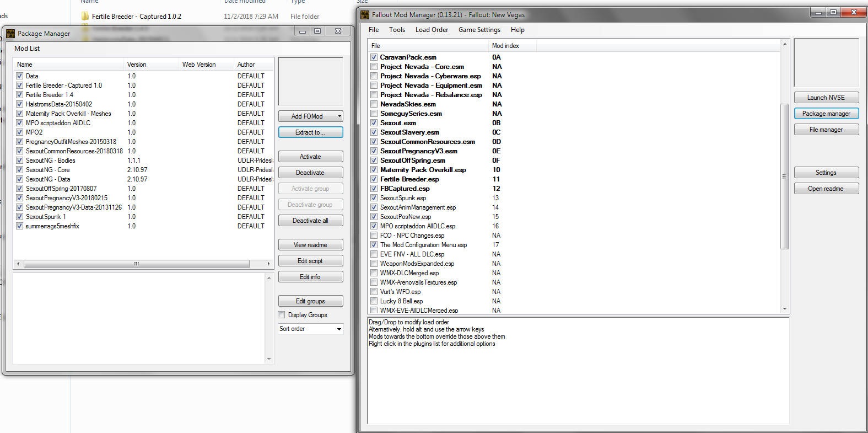Click the Edit script button

click(x=311, y=261)
